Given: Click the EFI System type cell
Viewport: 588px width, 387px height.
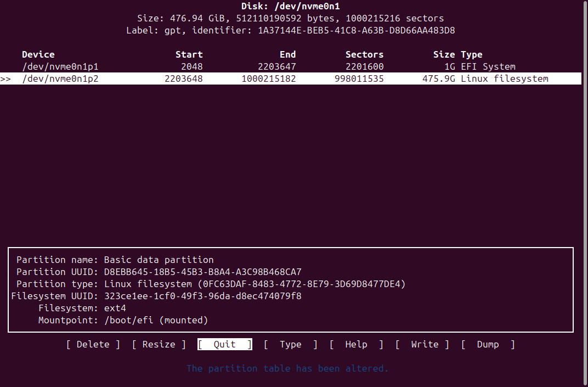Looking at the screenshot, I should (488, 66).
